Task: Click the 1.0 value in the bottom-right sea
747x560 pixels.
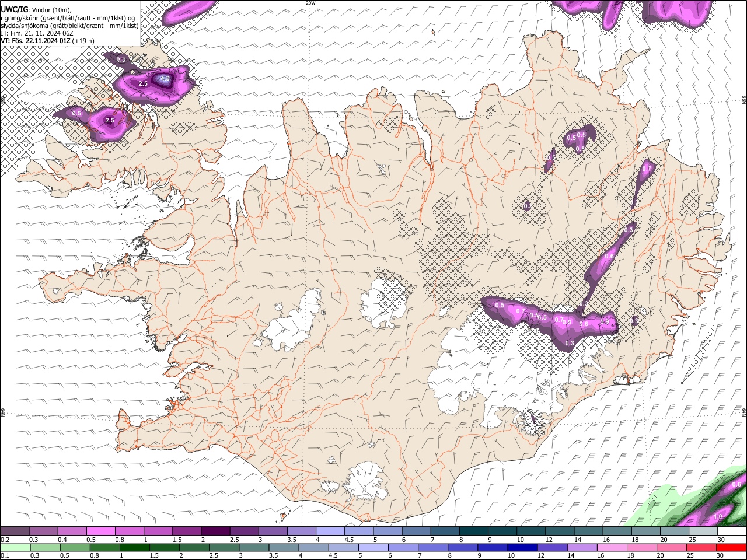Action: (x=718, y=516)
